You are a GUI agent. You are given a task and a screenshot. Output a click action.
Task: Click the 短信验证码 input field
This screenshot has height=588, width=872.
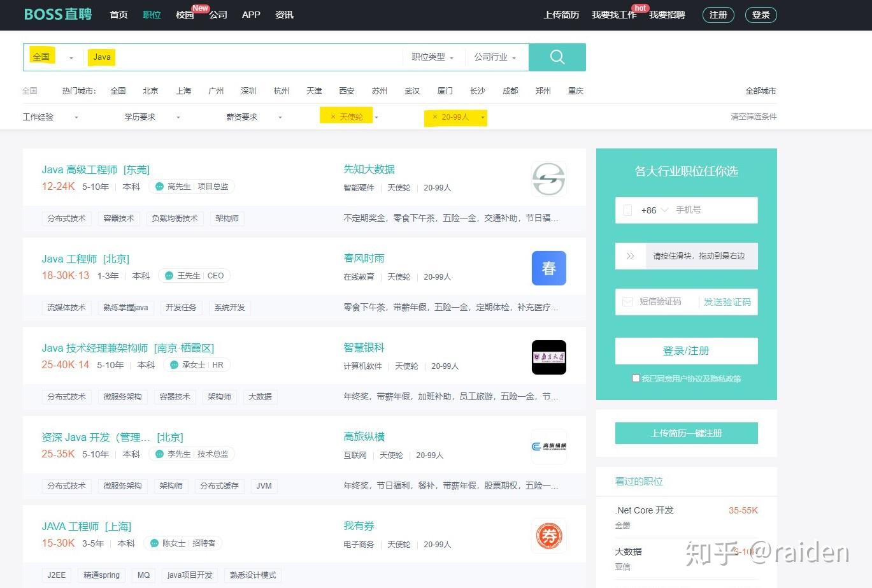[x=666, y=302]
